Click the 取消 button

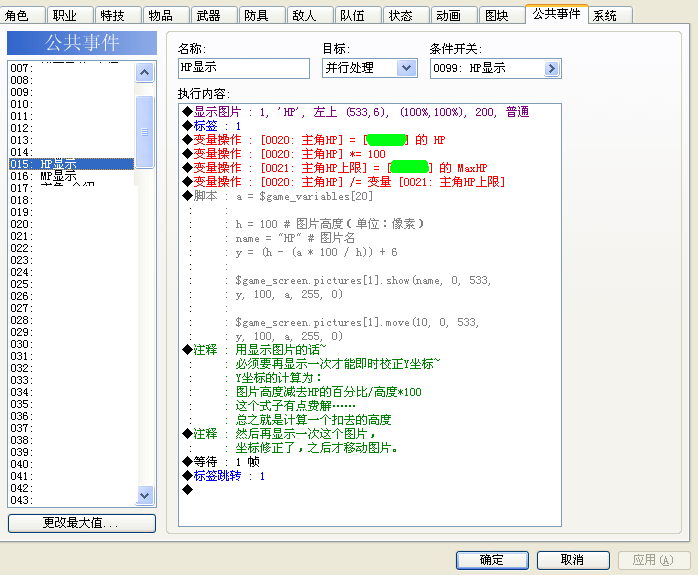pos(573,560)
